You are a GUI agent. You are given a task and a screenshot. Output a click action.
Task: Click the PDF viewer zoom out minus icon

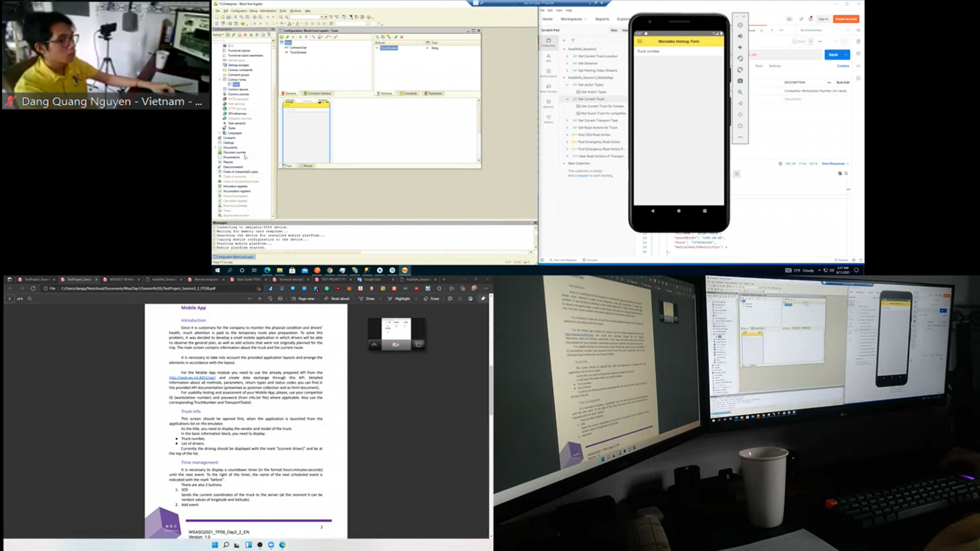click(x=249, y=298)
